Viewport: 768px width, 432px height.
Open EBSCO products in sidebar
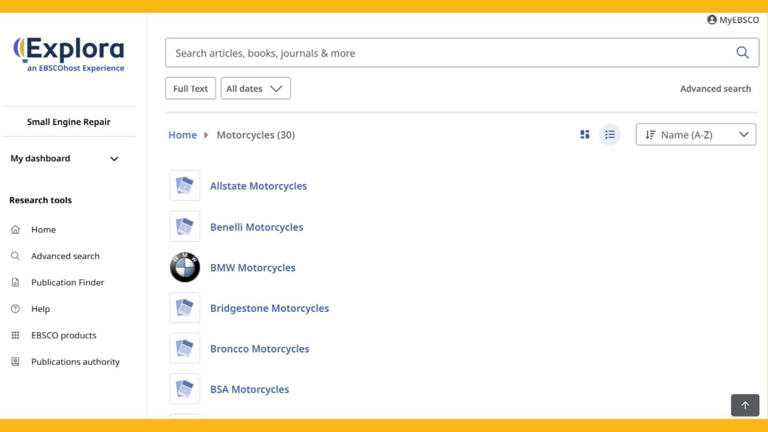coord(64,335)
